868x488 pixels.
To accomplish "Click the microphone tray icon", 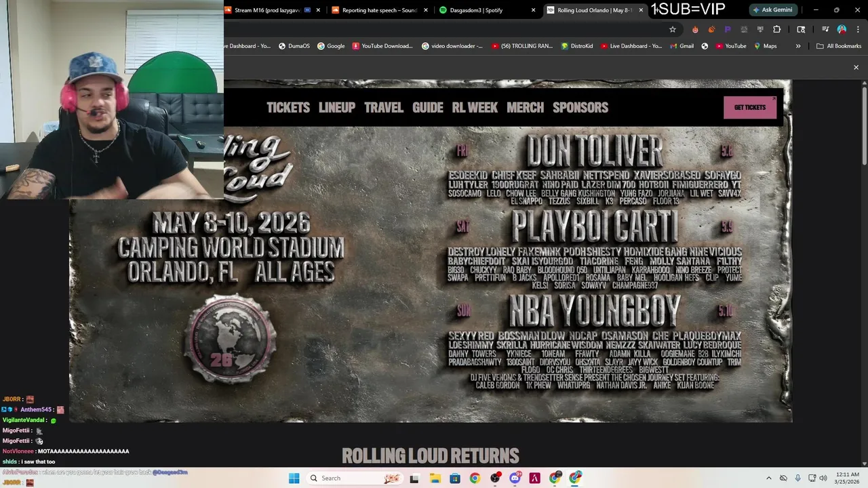I will click(x=797, y=478).
